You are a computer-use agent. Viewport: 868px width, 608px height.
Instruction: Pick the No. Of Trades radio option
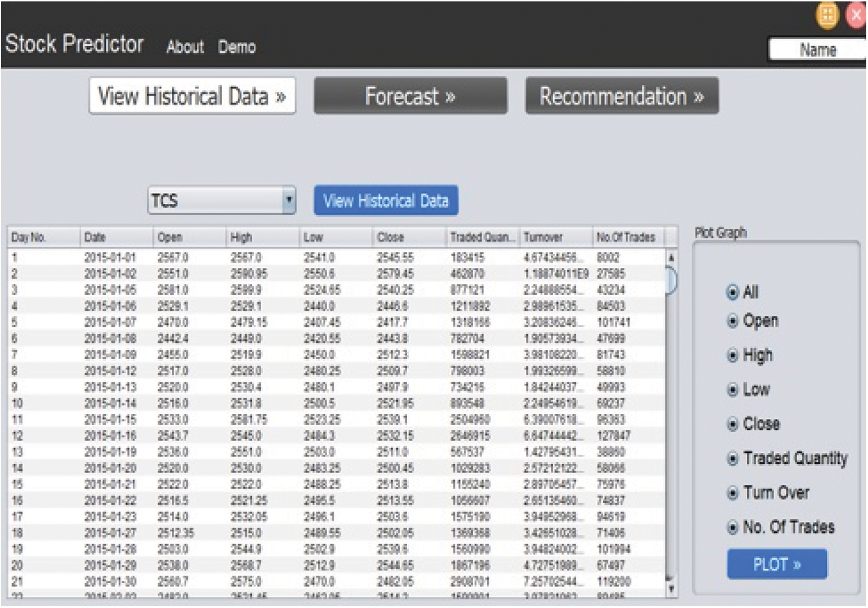pos(732,527)
